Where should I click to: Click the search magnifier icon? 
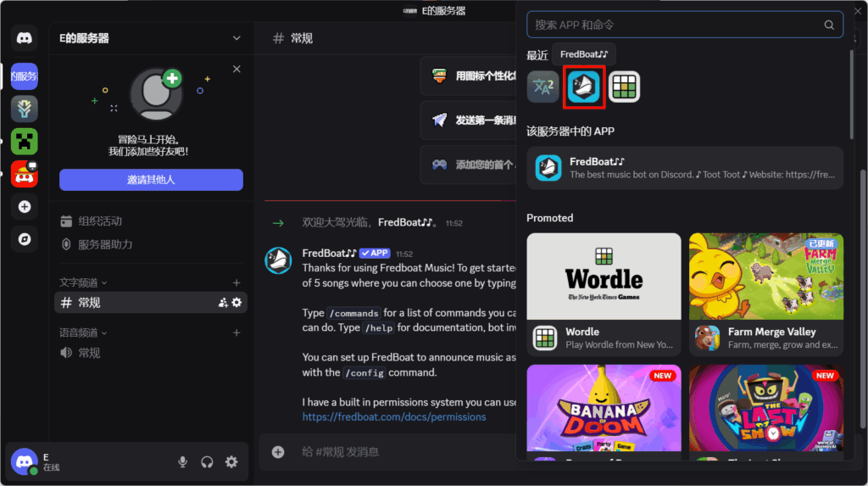click(x=829, y=25)
